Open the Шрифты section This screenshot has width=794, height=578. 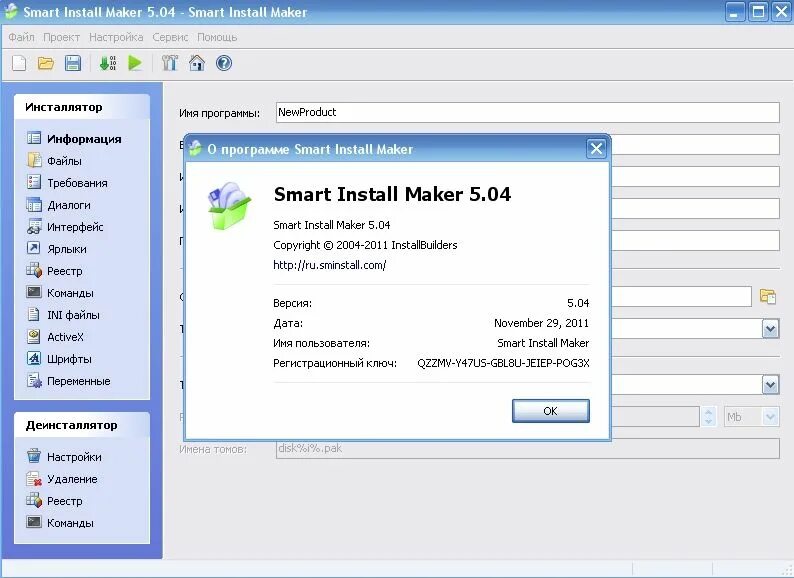(x=59, y=359)
